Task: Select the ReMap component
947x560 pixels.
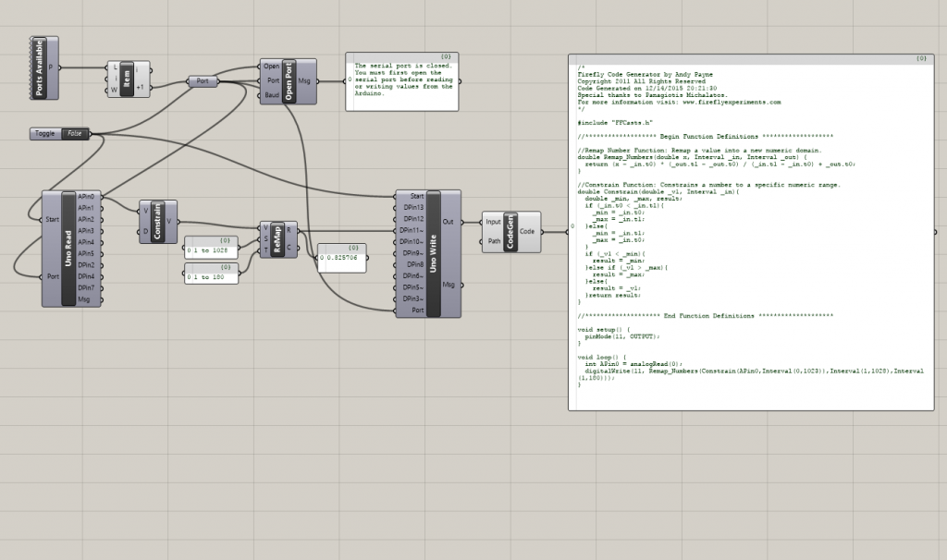Action: (277, 238)
